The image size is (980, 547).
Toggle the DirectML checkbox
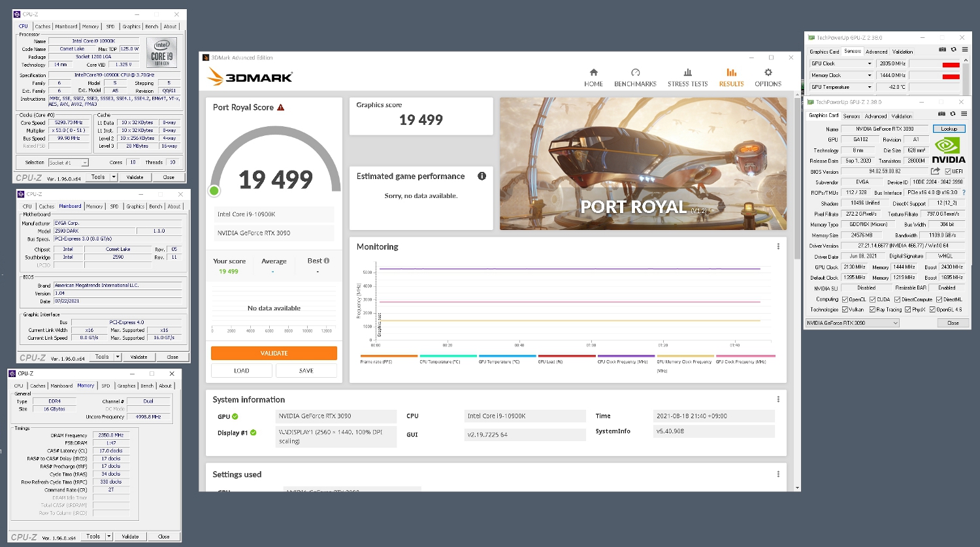coord(939,299)
